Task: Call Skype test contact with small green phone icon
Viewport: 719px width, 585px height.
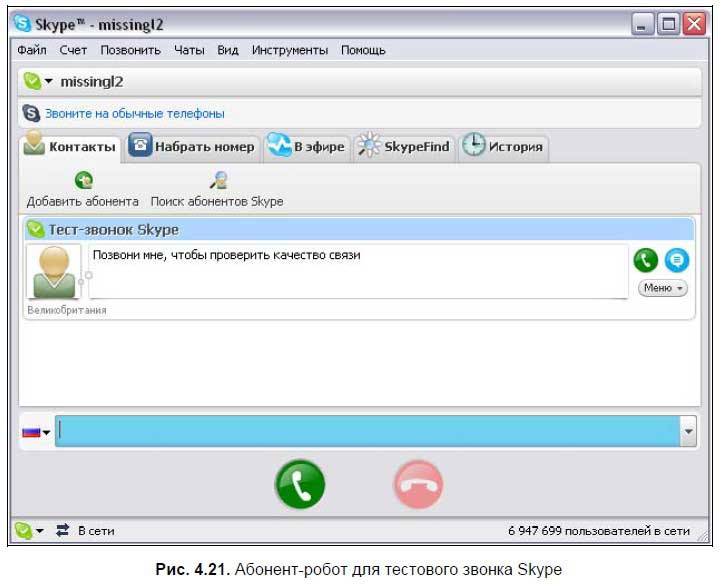Action: pyautogui.click(x=646, y=260)
